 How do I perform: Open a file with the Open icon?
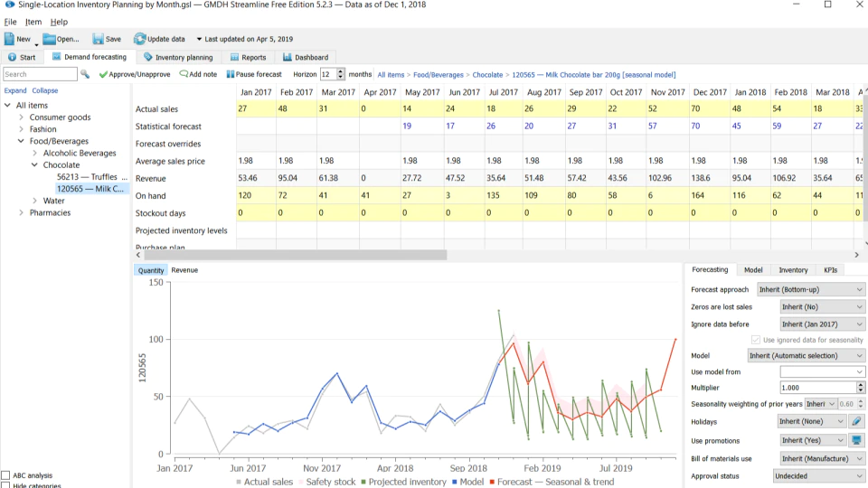49,39
